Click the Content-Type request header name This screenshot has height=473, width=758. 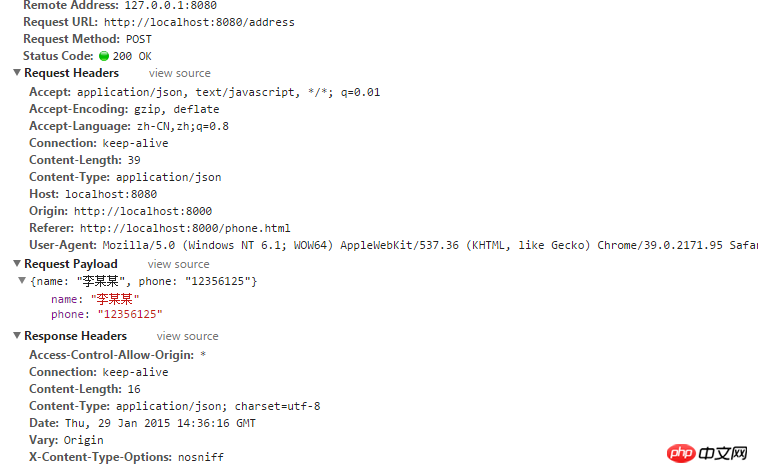coord(69,177)
